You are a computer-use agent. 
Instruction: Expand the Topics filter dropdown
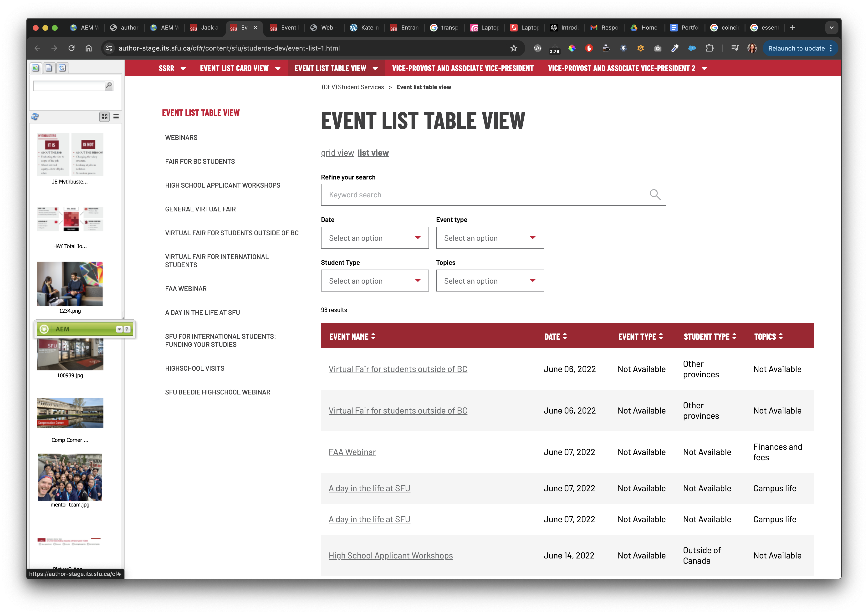tap(490, 281)
